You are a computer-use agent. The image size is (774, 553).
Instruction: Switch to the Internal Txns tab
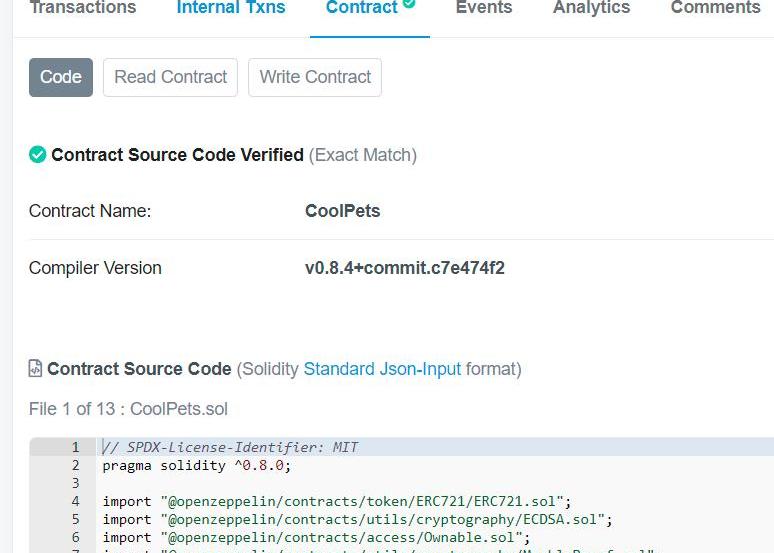pyautogui.click(x=231, y=8)
